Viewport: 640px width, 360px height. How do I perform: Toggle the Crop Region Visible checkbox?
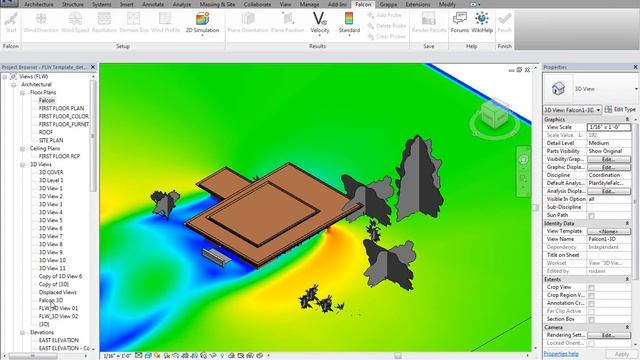click(591, 296)
